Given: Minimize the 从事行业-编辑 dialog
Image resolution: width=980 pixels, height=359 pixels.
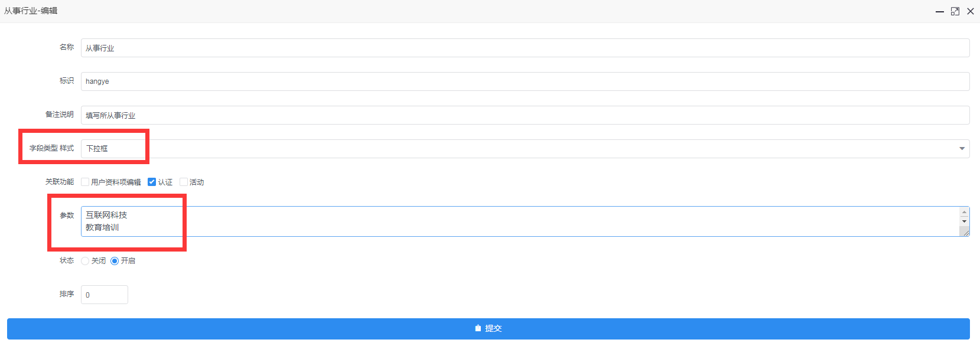Looking at the screenshot, I should [x=940, y=11].
